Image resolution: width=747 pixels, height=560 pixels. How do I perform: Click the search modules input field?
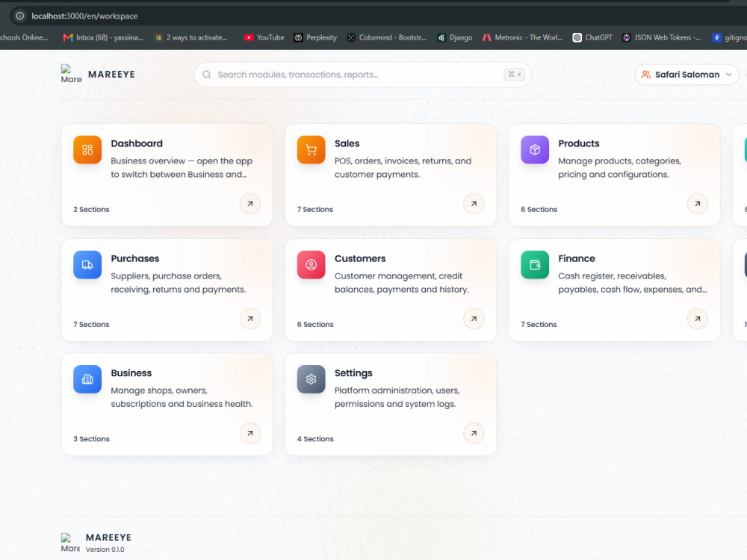click(x=362, y=75)
